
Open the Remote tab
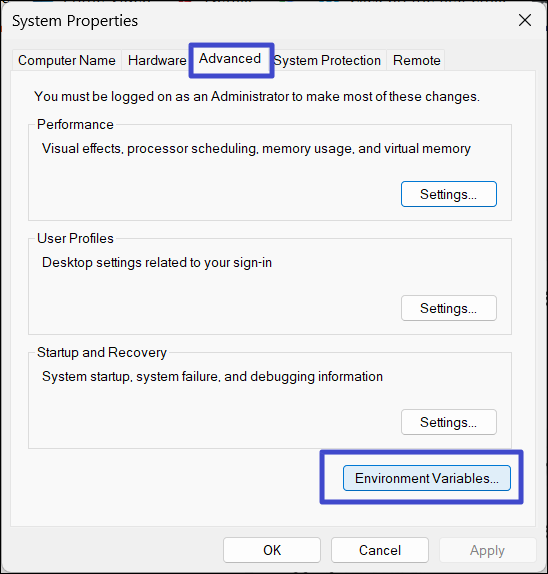tap(416, 60)
